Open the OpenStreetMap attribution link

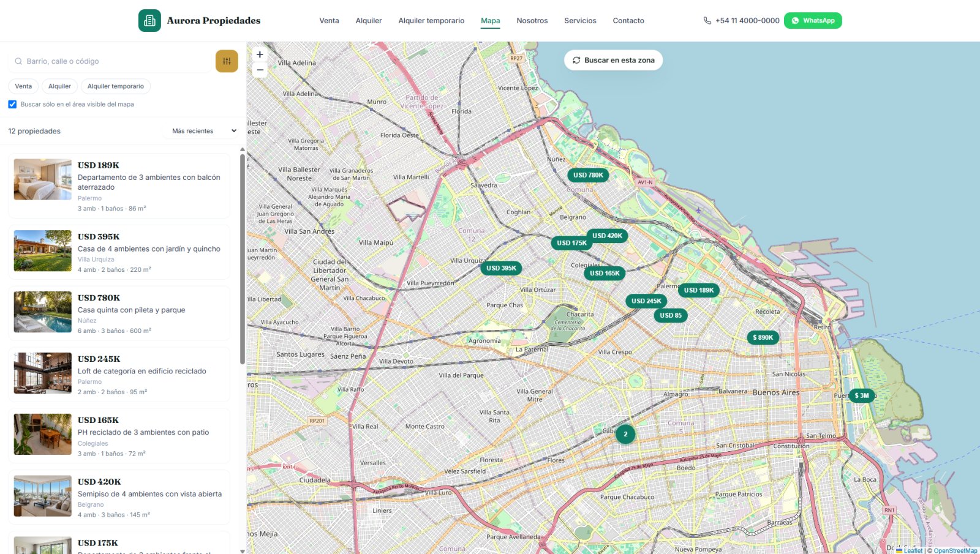pyautogui.click(x=956, y=550)
